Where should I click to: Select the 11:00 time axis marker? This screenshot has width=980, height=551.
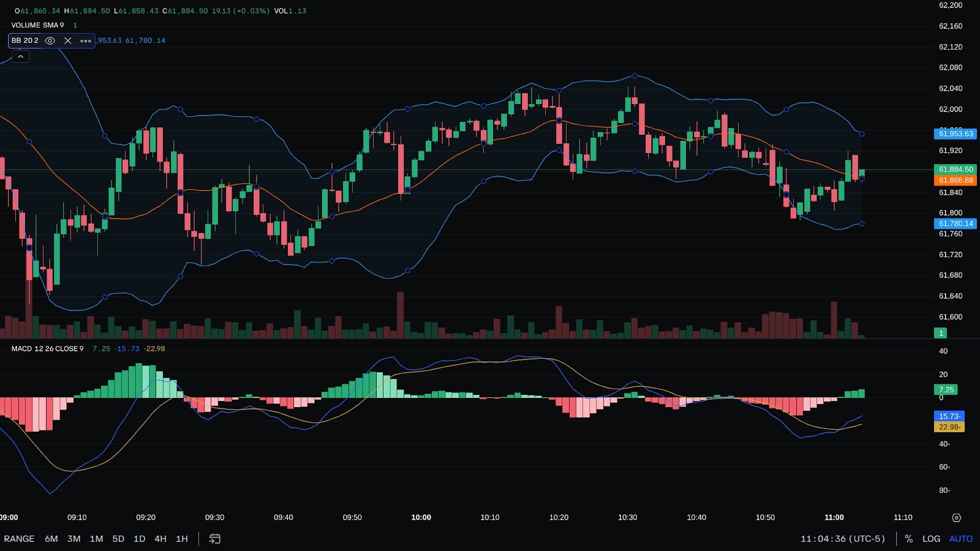point(834,517)
